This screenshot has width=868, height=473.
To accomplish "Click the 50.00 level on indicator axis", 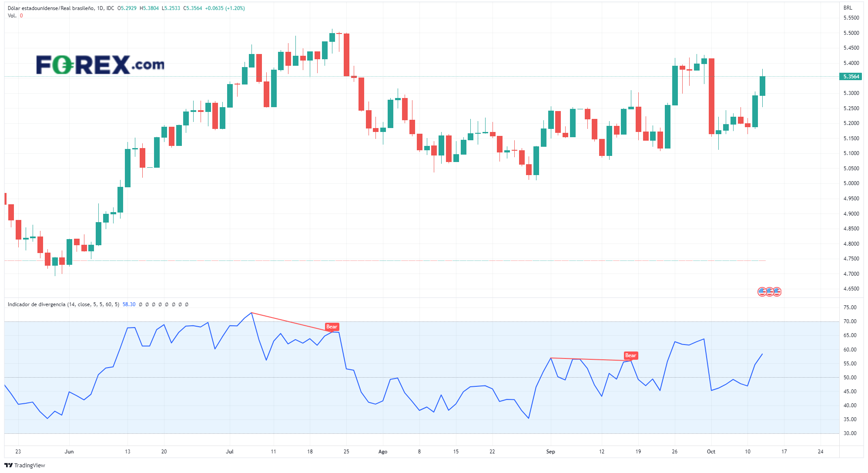I will [x=850, y=378].
